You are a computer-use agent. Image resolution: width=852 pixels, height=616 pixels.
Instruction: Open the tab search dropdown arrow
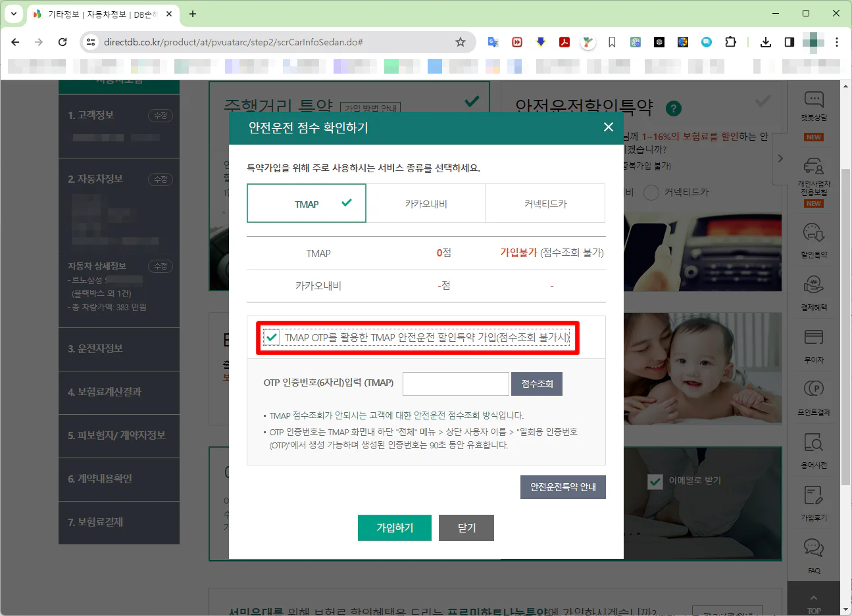(x=13, y=14)
